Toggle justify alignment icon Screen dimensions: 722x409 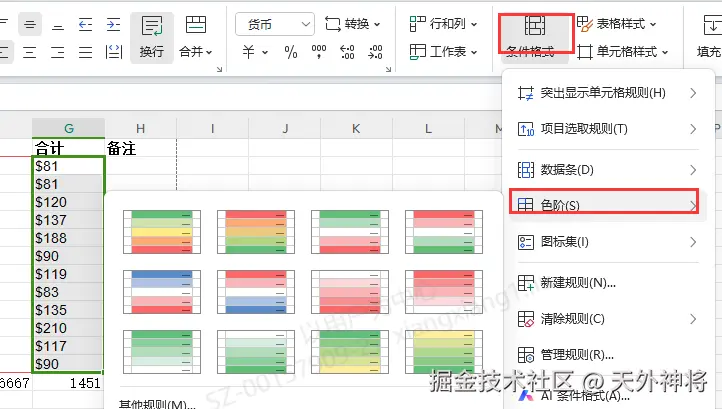click(x=85, y=52)
